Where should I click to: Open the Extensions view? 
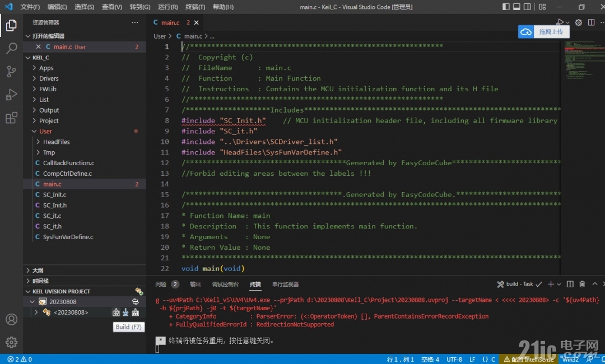[x=11, y=118]
